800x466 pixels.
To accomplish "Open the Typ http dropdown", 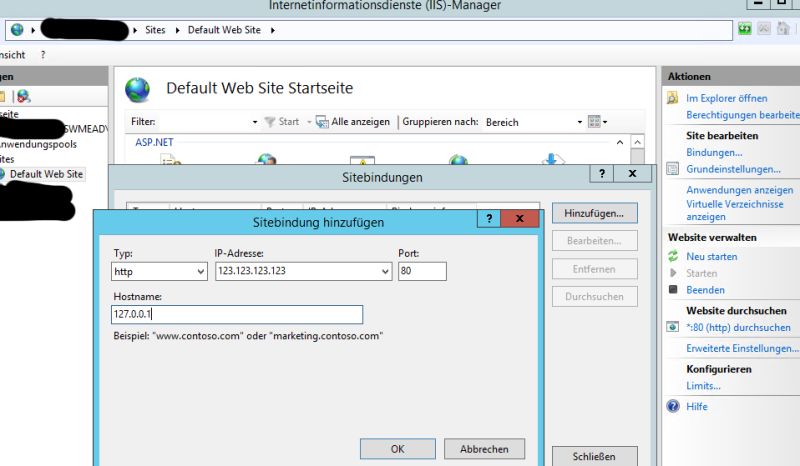I will pos(159,272).
